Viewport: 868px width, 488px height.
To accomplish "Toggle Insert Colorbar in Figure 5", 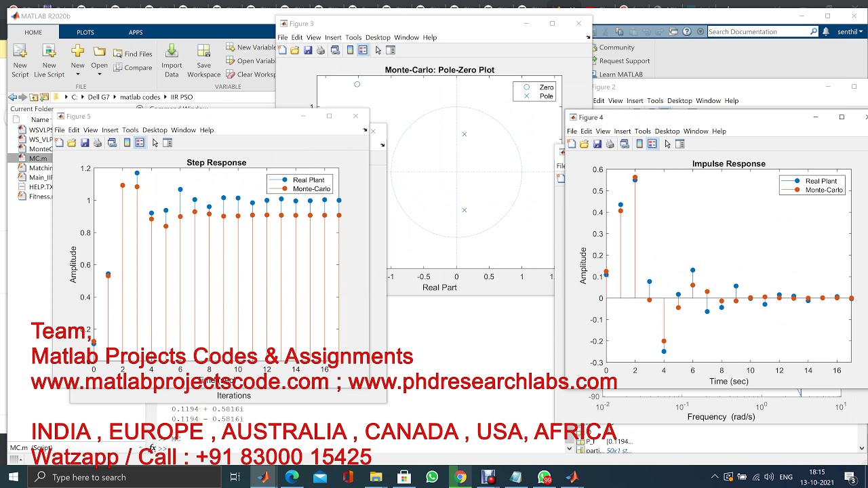I will tap(127, 143).
